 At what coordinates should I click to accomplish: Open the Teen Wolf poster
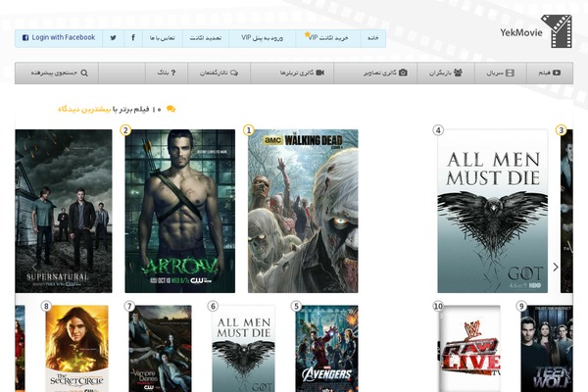[547, 349]
